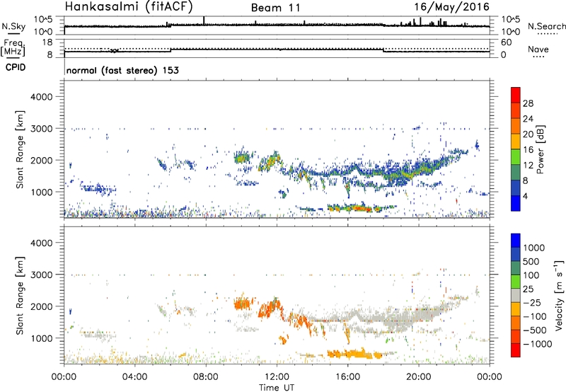
Task: Click the 'Hankasalmi (fitACF)' plot title
Action: point(129,6)
